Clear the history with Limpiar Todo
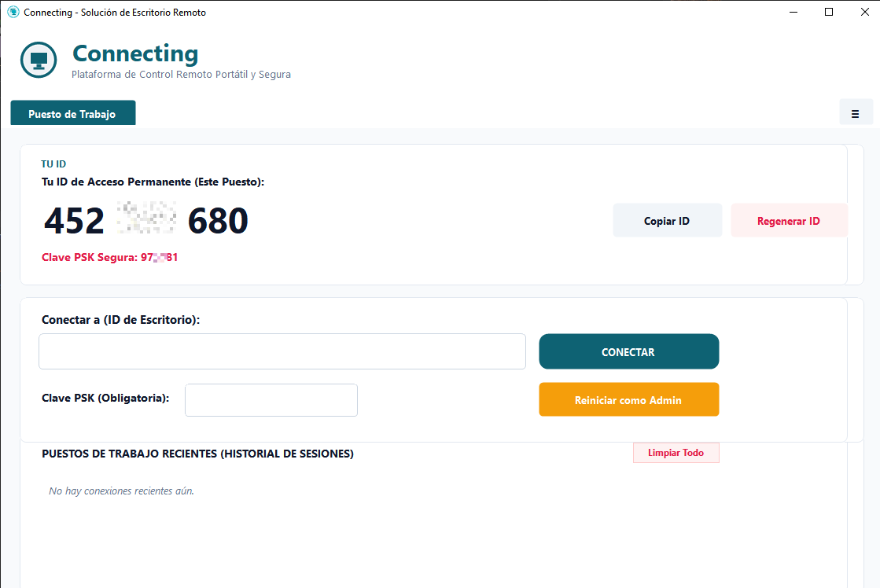Viewport: 880px width, 588px height. pos(676,453)
